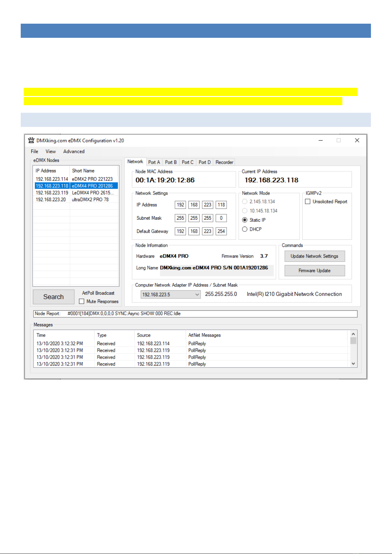Click IP Address last octet field 118

[221, 205]
